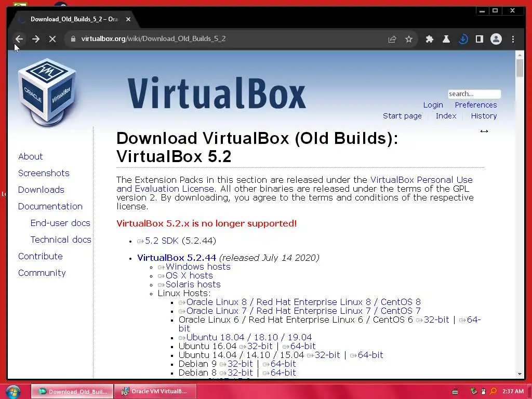Switch to Oracle VM VirtualBox taskbar button

coord(155,391)
